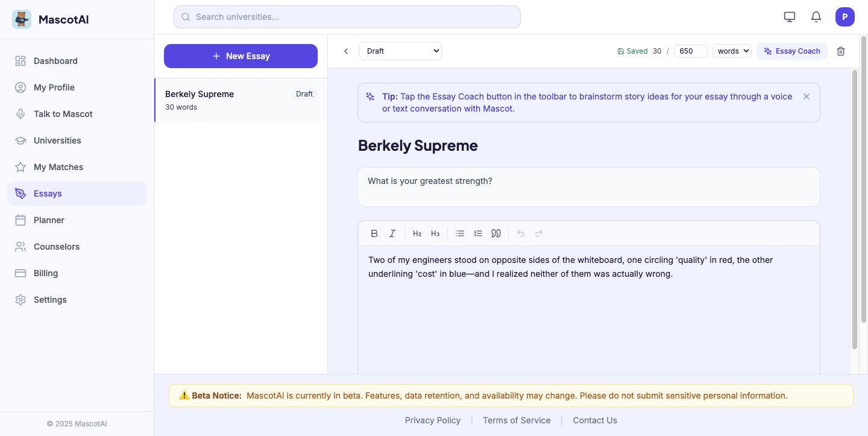Apply Heading 2 style
The image size is (868, 436).
pos(417,233)
